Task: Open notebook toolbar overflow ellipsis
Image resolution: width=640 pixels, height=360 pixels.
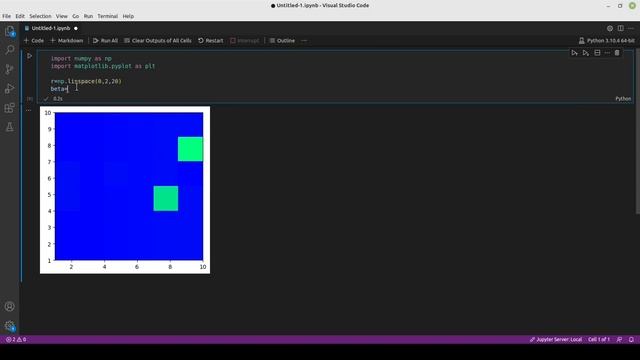Action: click(x=304, y=40)
